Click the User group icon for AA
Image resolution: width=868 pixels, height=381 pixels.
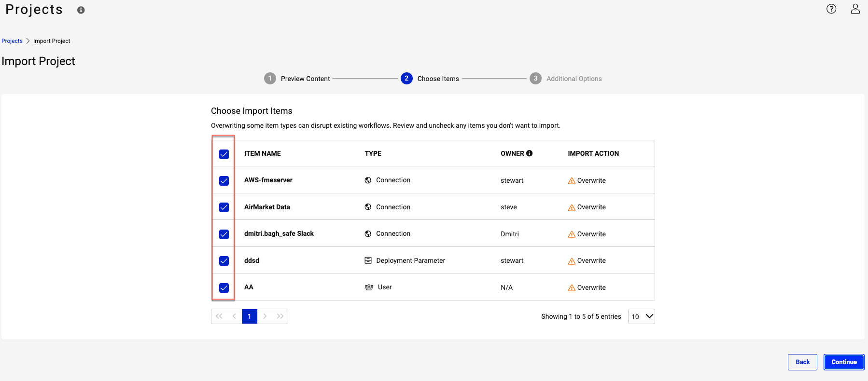[369, 287]
